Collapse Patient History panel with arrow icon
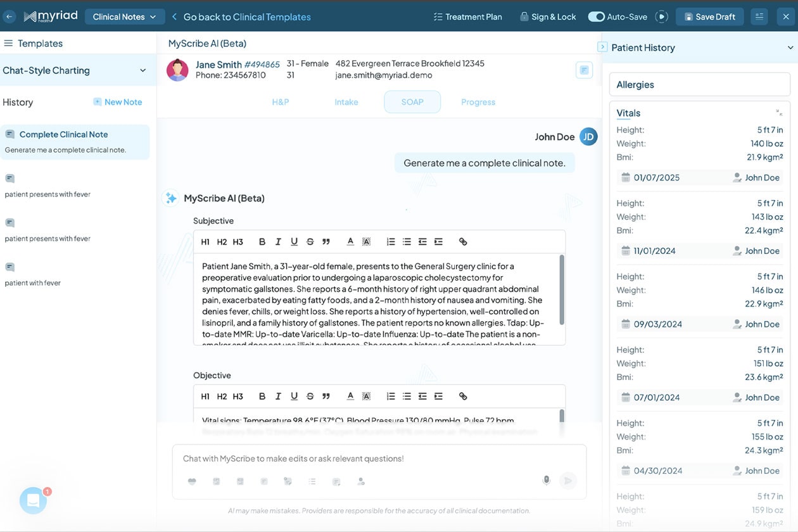This screenshot has height=532, width=798. coord(602,47)
